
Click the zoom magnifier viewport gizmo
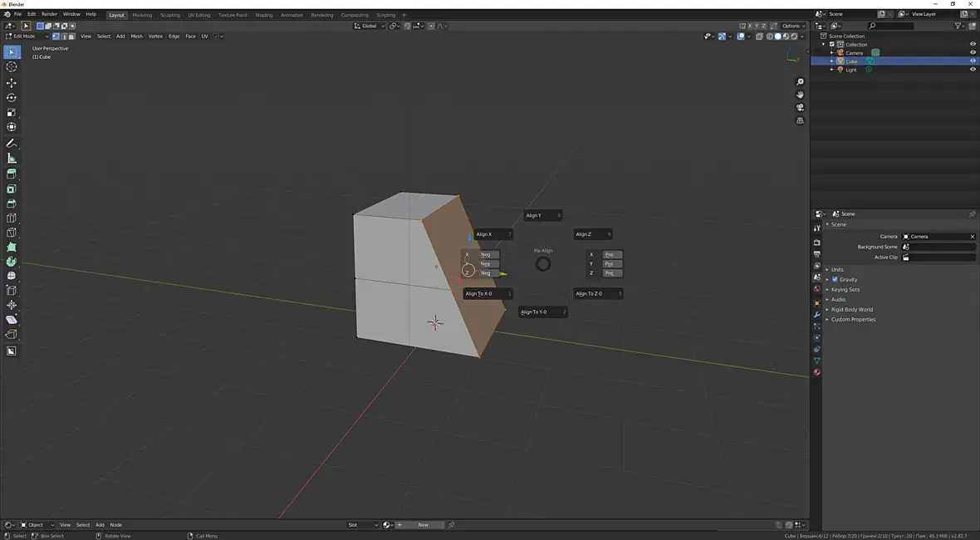coord(800,82)
